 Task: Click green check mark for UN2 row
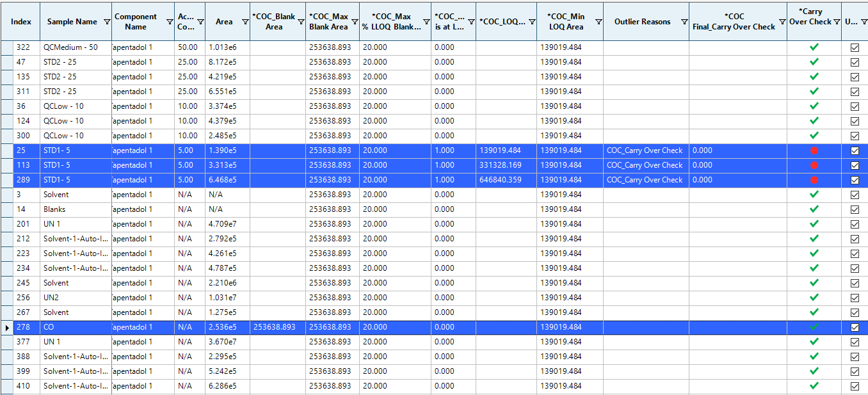(814, 298)
